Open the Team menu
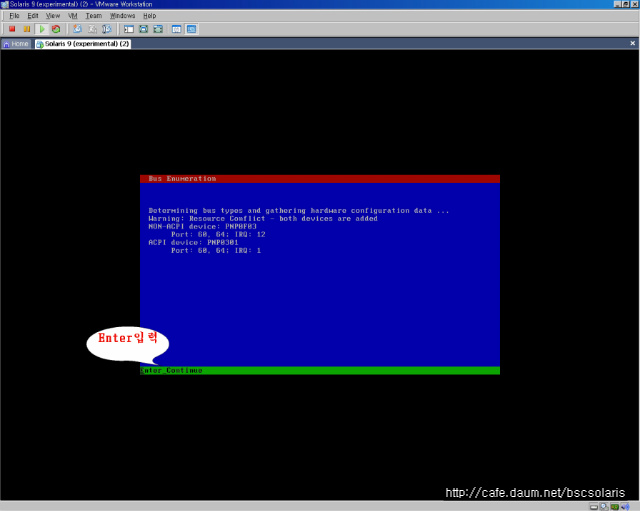The height and width of the screenshot is (511, 640). (93, 16)
